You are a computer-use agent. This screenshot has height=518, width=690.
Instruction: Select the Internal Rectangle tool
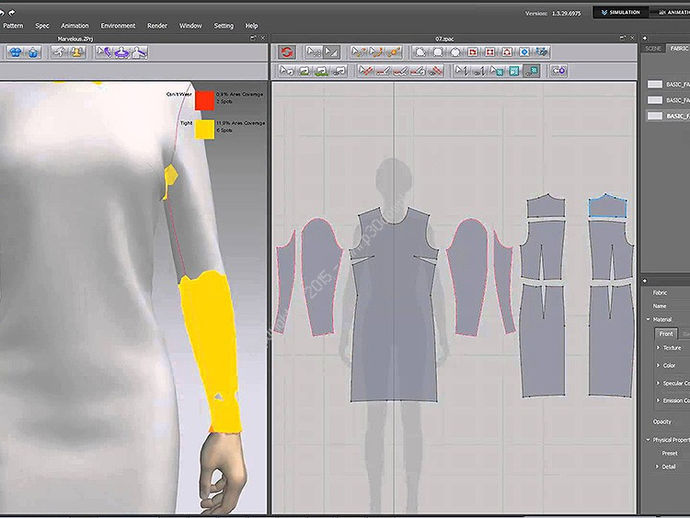point(490,52)
